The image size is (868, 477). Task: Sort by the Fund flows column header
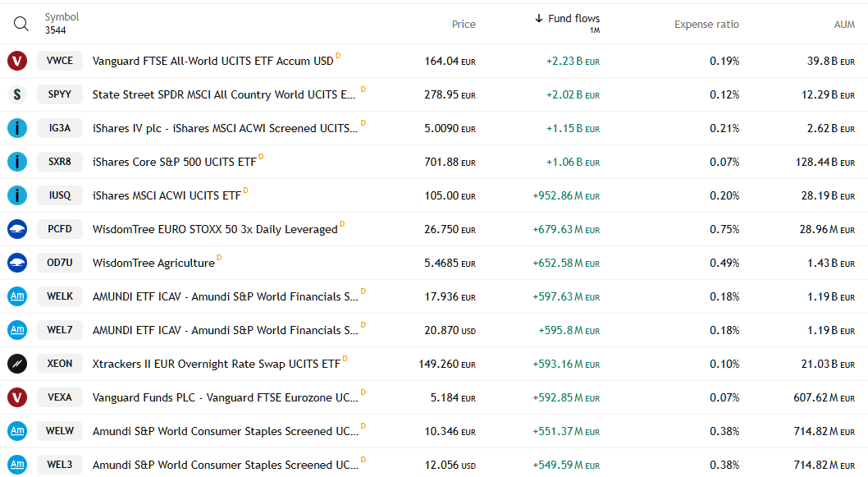click(x=568, y=23)
